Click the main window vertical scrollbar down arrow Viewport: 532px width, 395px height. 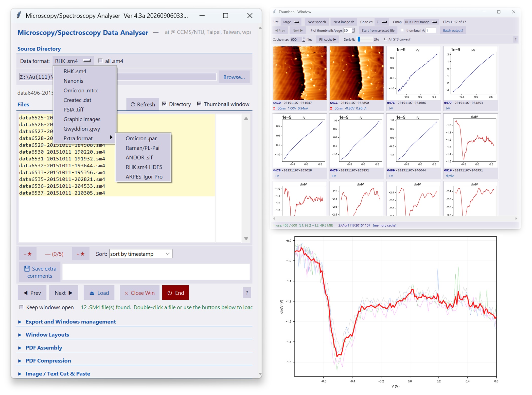[x=260, y=374]
